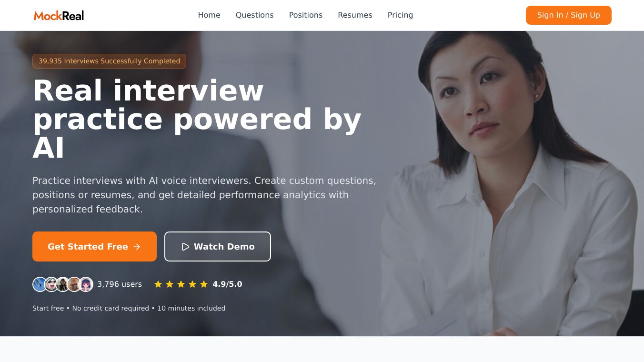
Task: Open the Resumes nav link
Action: click(x=355, y=15)
